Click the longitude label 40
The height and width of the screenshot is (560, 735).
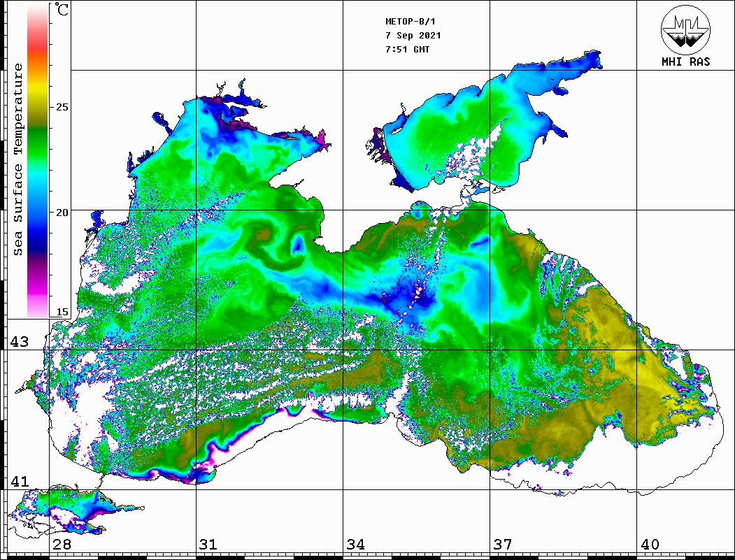[x=650, y=544]
